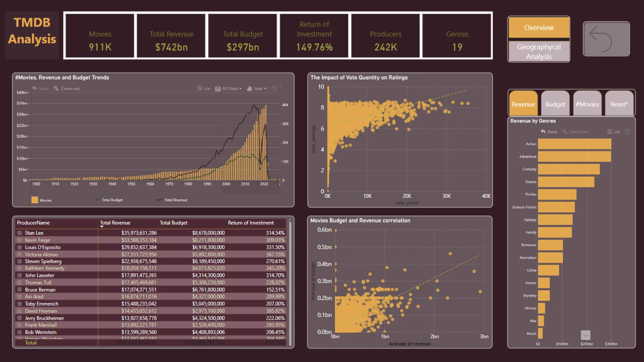Viewport: 644px width, 362px height.
Task: Sort by Return of Investment column header
Action: 251,223
